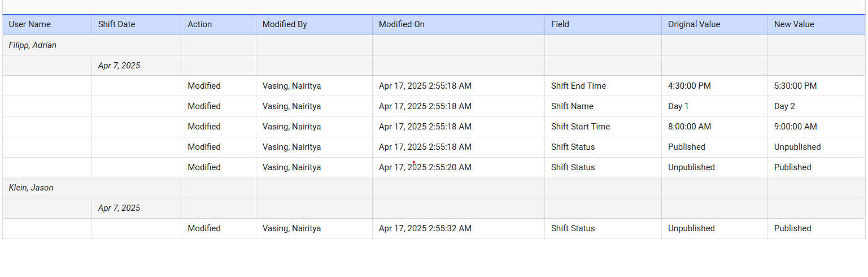
Task: Click the Day 2 new value cell
Action: (784, 106)
